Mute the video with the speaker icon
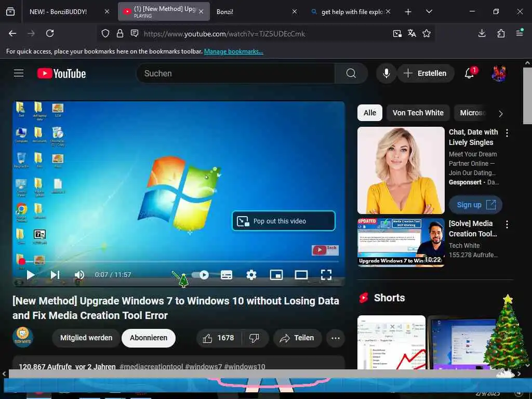Screen dimensions: 532x399 79,274
